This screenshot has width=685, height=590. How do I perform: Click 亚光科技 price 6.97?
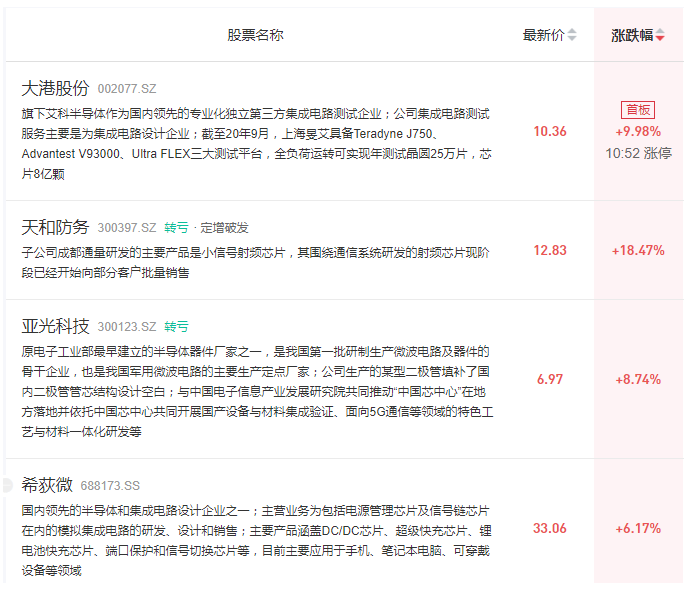point(550,380)
